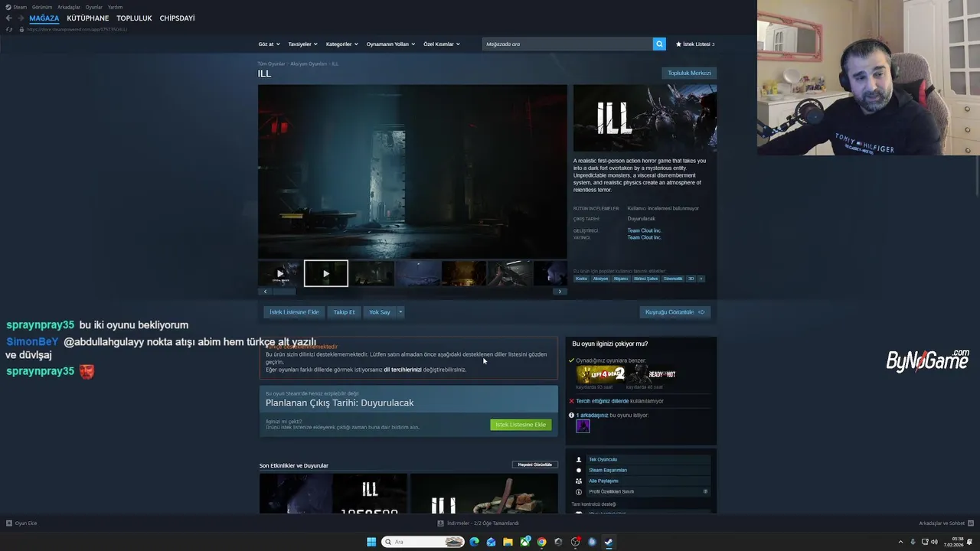Open the Oyunlar menu
The width and height of the screenshot is (980, 551).
[94, 7]
